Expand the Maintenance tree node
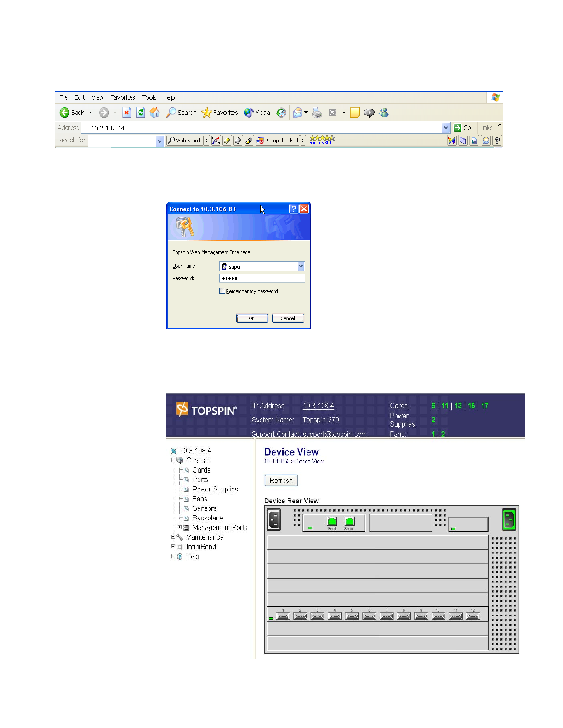563x728 pixels. 173,537
